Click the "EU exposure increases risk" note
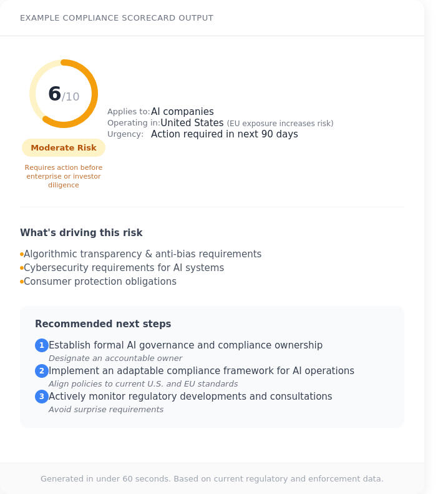Viewport: 448px width, 494px height. coord(280,124)
